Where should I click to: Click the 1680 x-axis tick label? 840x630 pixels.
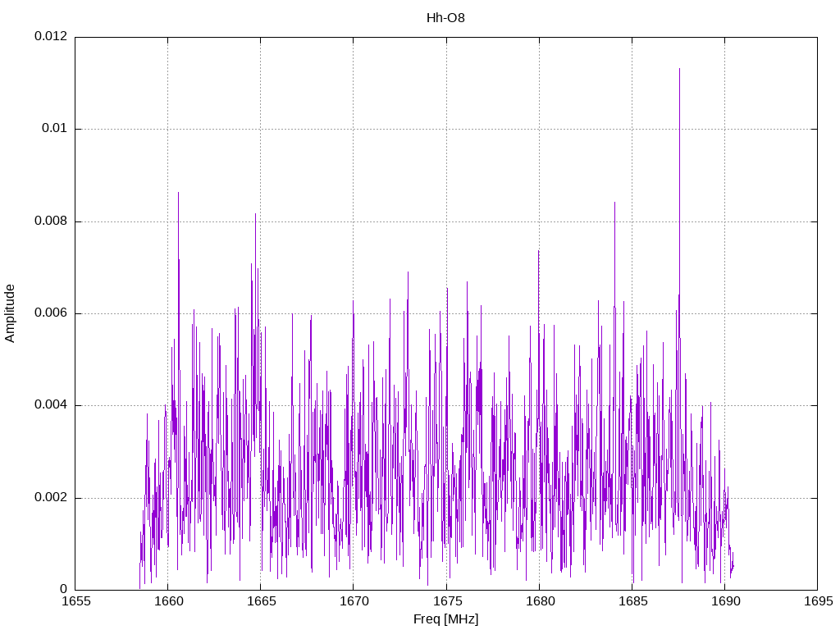tap(540, 601)
